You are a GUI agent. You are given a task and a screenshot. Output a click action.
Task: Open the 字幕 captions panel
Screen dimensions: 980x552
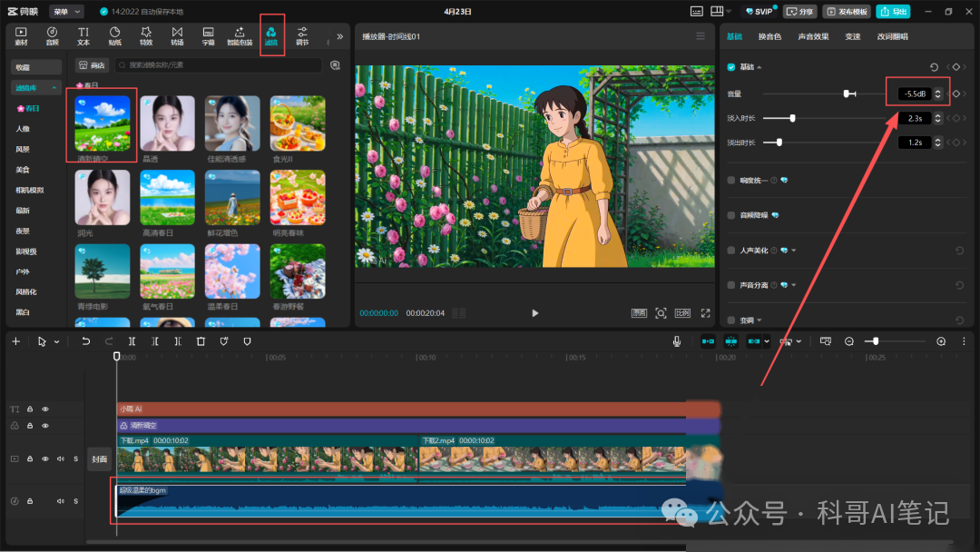(208, 36)
